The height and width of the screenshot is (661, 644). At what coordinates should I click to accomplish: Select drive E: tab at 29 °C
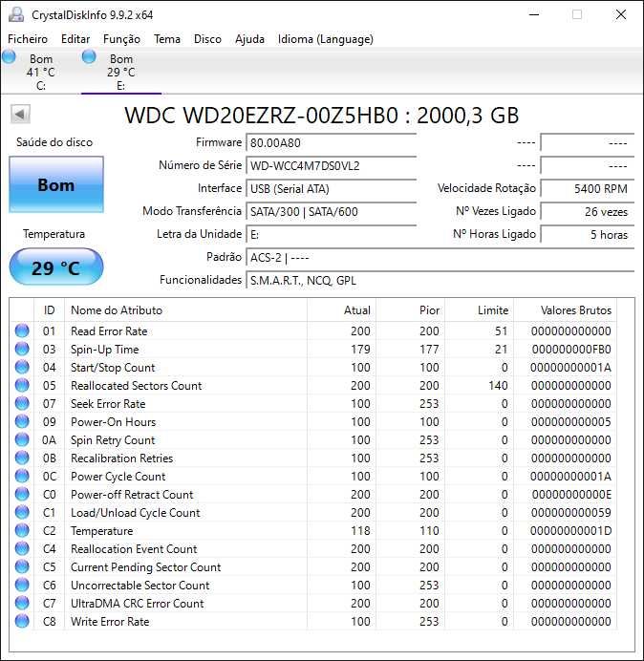coord(121,72)
